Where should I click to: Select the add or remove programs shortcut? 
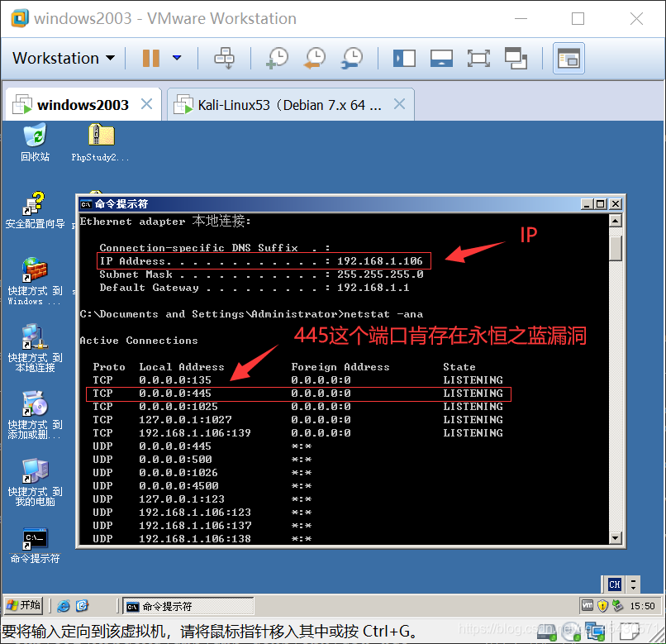(35, 415)
